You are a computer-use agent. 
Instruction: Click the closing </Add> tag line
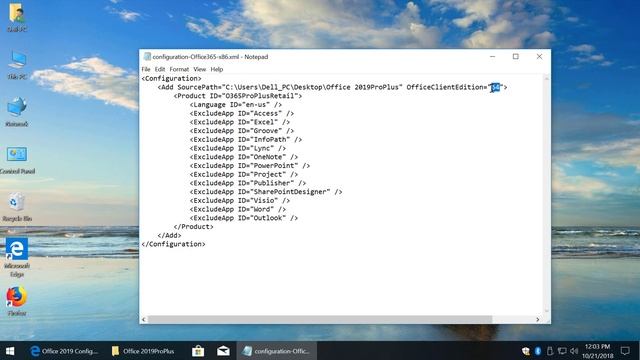pyautogui.click(x=169, y=236)
